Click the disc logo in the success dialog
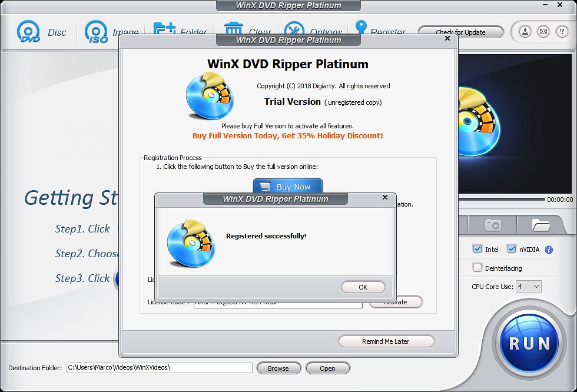The height and width of the screenshot is (392, 577). pyautogui.click(x=191, y=244)
